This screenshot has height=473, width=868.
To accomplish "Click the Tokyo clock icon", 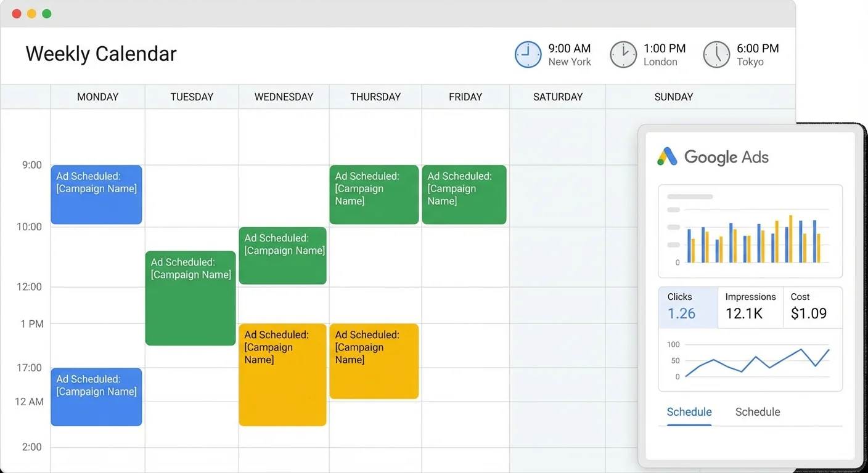I will (x=716, y=54).
